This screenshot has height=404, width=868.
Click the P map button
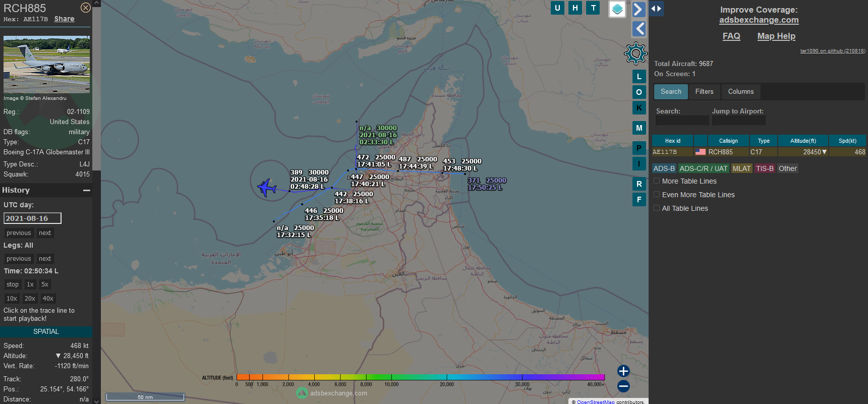(639, 148)
